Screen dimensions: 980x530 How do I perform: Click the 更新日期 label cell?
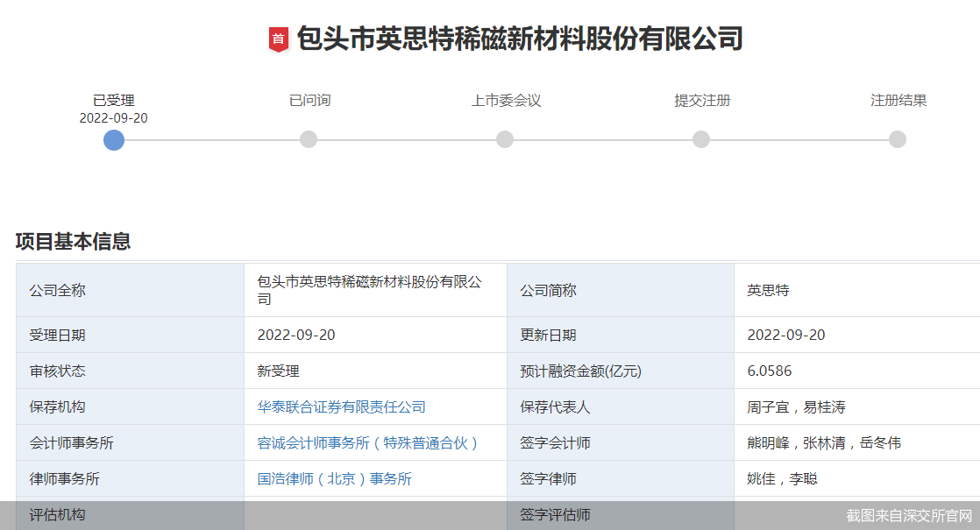621,336
